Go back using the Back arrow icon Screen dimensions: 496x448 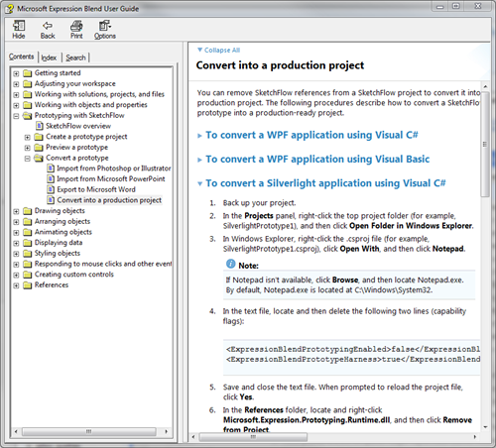[48, 26]
